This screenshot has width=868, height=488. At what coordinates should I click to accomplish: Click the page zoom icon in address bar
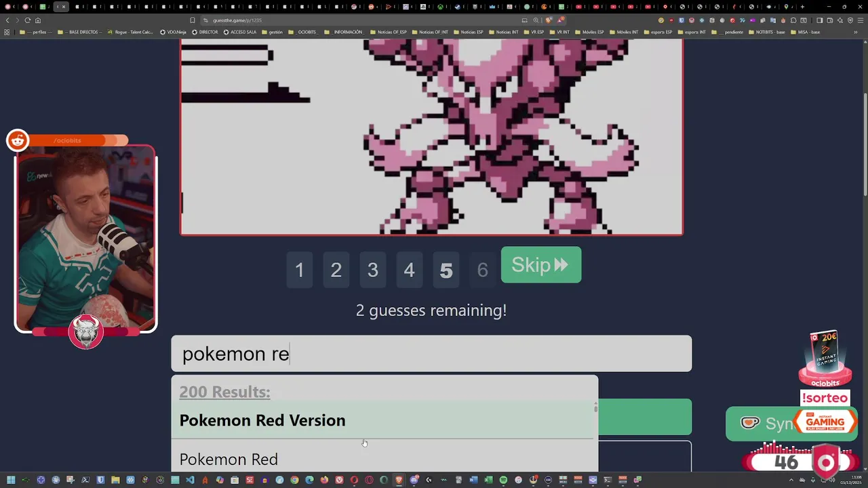tap(536, 20)
